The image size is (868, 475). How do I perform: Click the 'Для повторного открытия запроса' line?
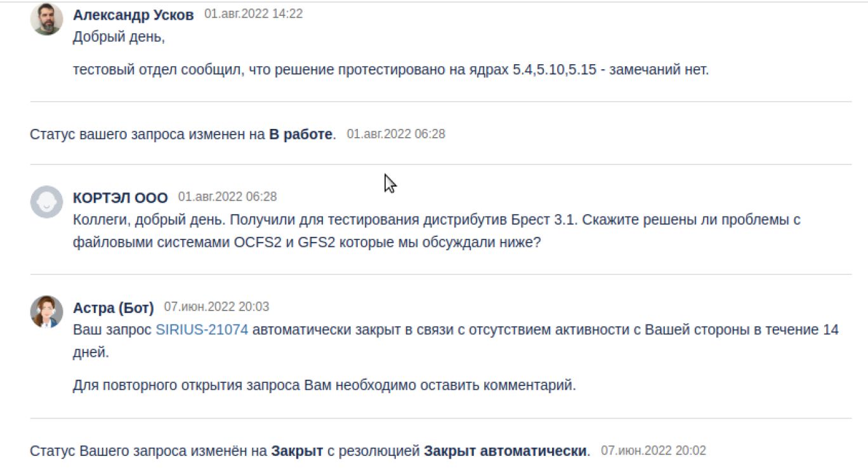[324, 385]
